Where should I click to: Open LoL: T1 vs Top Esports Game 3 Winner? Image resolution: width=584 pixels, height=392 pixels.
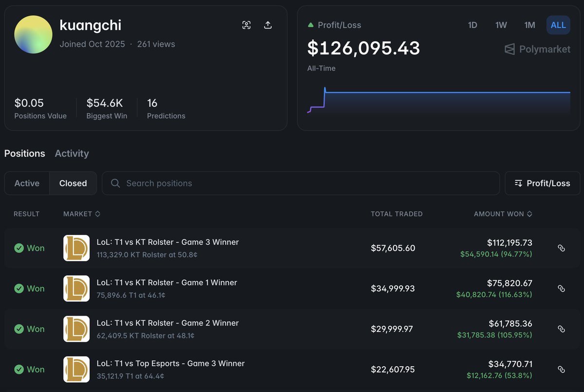171,363
